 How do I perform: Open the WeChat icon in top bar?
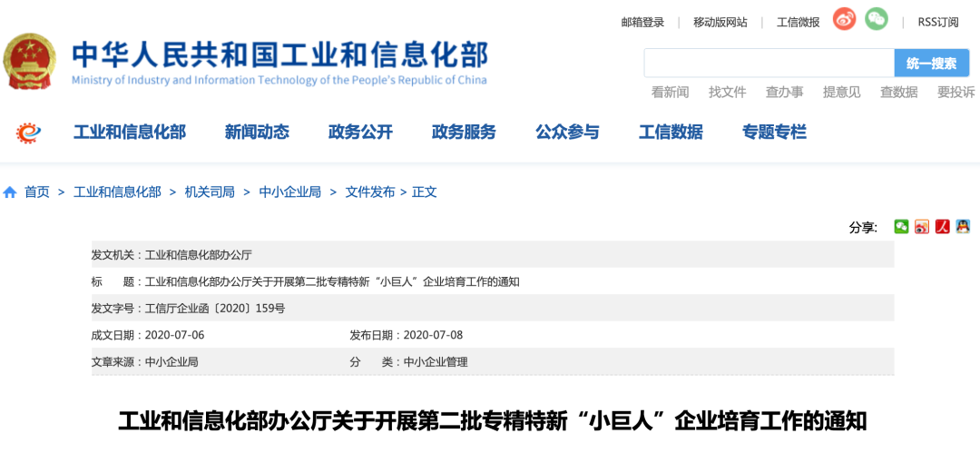(x=877, y=19)
